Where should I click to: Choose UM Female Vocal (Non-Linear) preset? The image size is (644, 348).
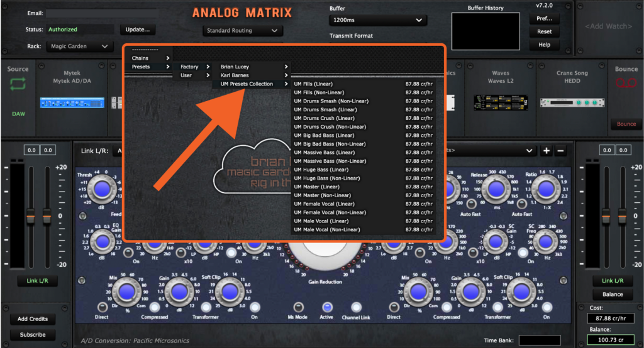click(364, 212)
